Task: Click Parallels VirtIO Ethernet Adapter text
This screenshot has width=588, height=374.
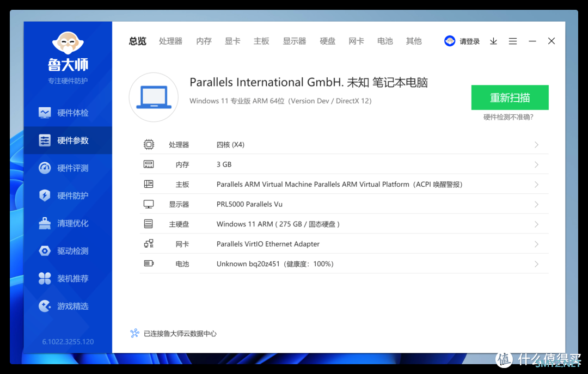Action: (x=268, y=244)
